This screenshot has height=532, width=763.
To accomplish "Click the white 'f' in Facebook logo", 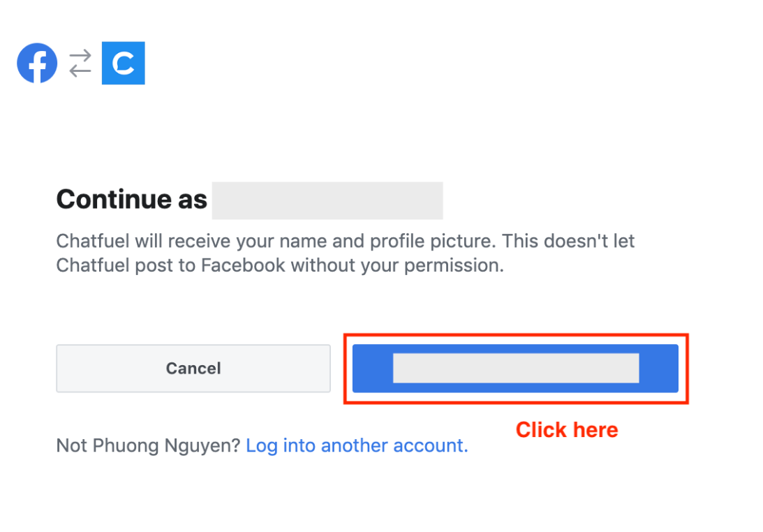I will point(39,65).
